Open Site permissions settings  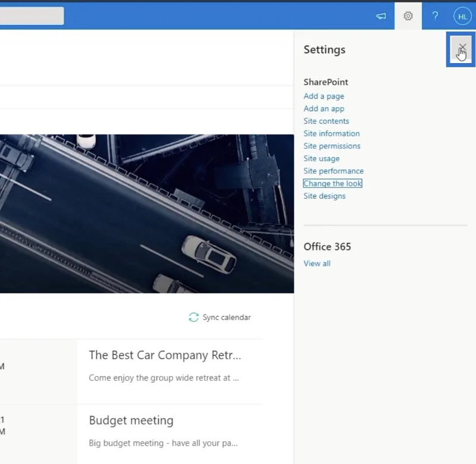point(332,146)
